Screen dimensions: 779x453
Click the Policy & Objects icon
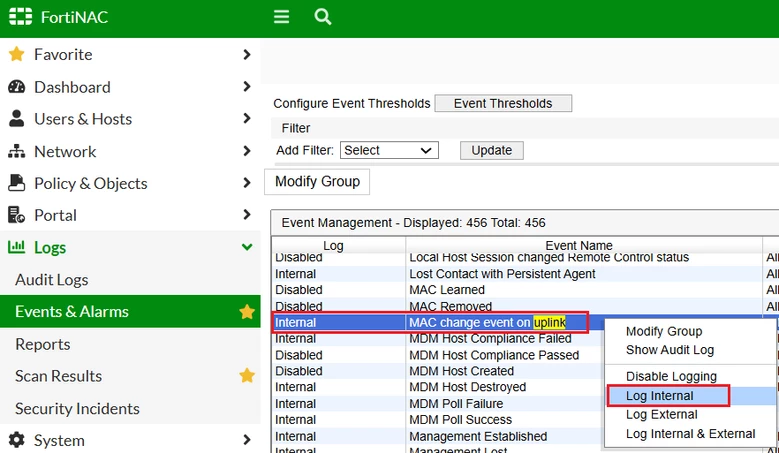point(16,183)
